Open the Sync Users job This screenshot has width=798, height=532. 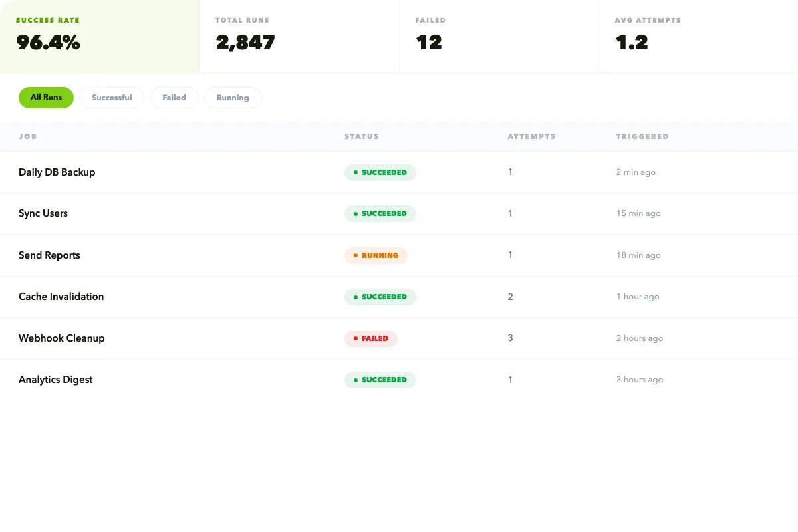[x=43, y=213]
